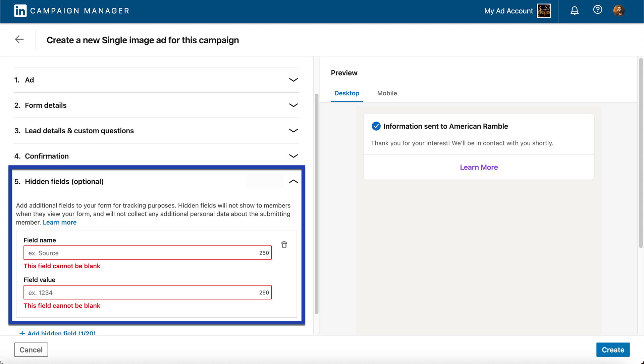Collapse the Hidden fields section chevron
The image size is (644, 364).
(x=293, y=181)
